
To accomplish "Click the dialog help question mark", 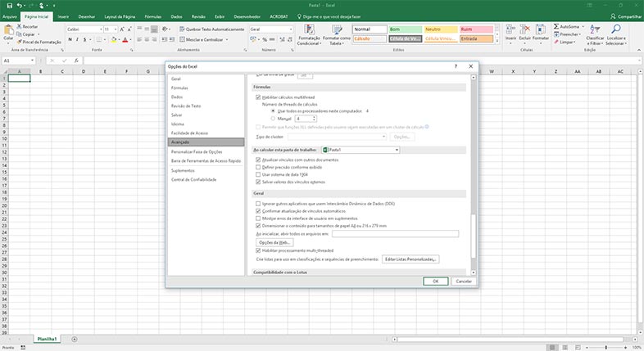I will click(x=456, y=66).
